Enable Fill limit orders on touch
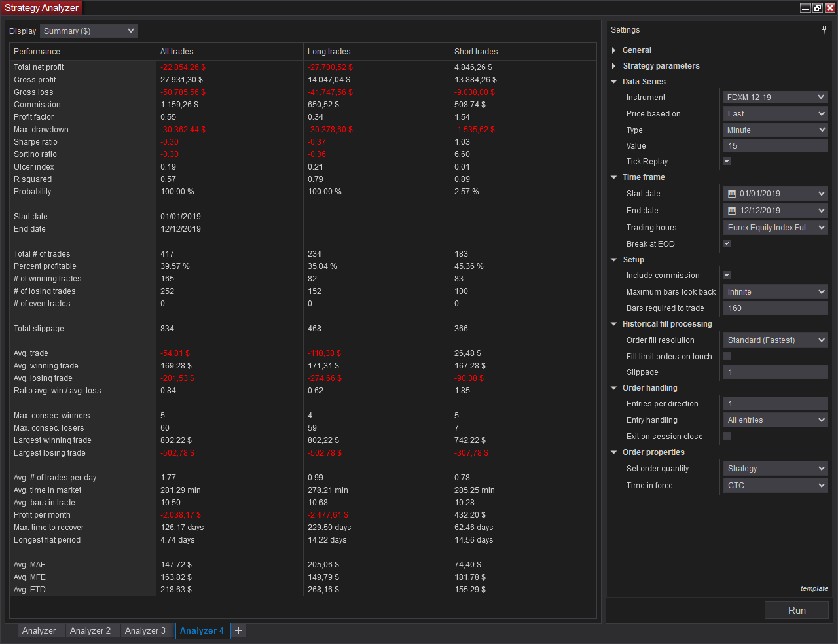 (x=727, y=356)
